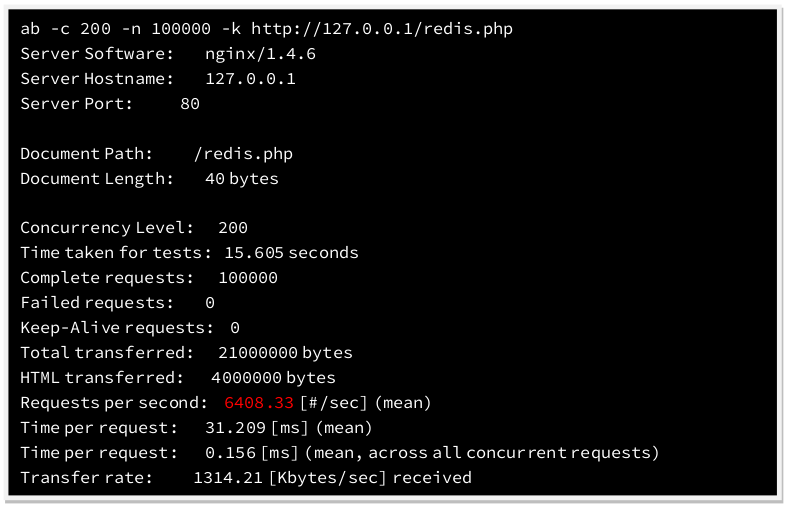Click the 40 bytes value
Screen dimensions: 790x507
tap(241, 179)
